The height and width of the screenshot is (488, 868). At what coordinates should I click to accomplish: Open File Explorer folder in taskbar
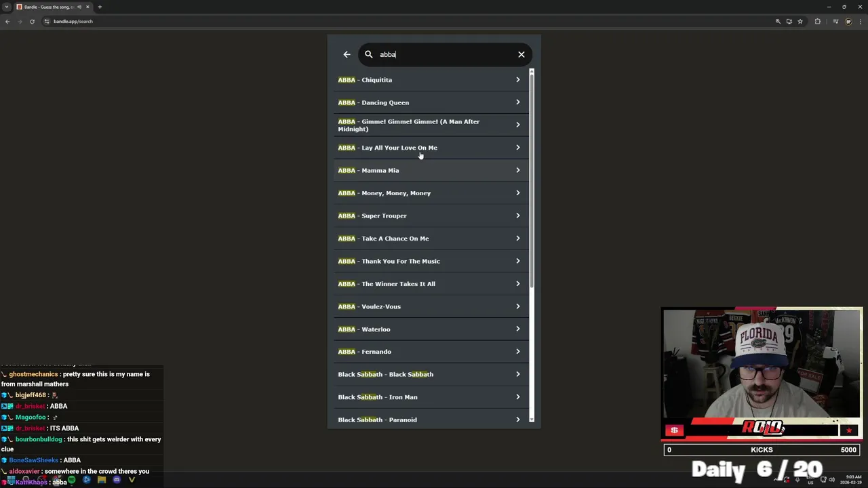pos(102,481)
